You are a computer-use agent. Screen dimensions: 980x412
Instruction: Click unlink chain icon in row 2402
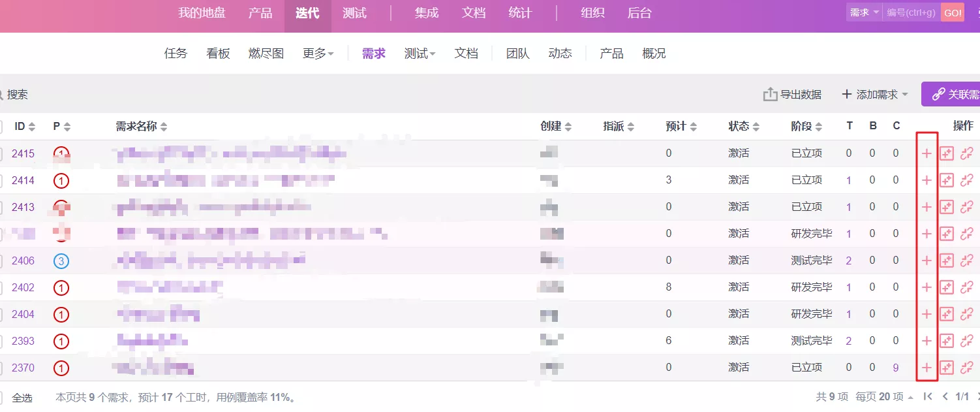pyautogui.click(x=967, y=287)
